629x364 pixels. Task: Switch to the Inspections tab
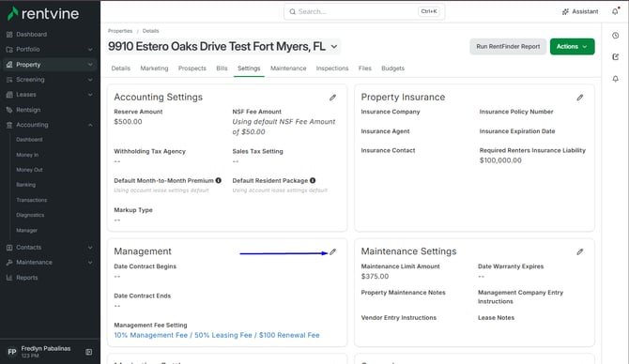(332, 68)
